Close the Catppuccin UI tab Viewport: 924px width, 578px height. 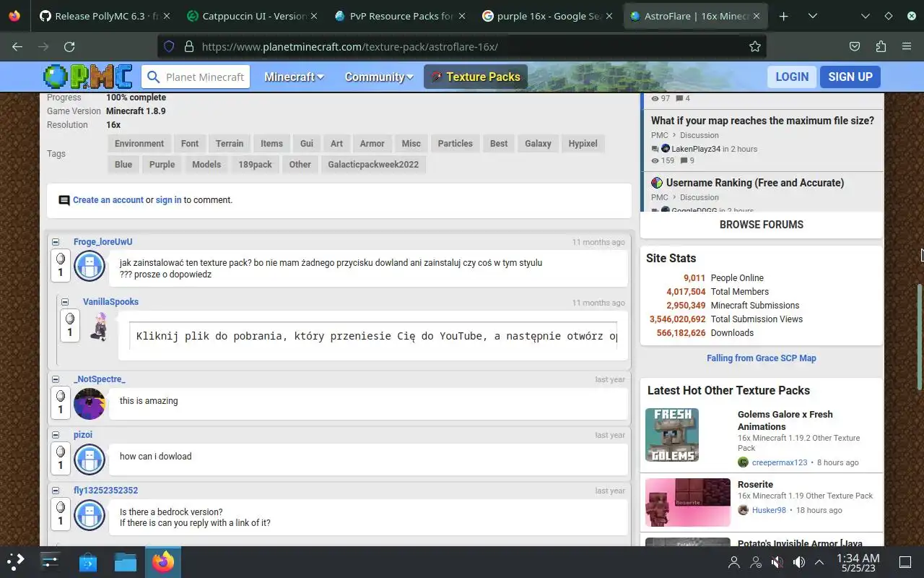(314, 16)
